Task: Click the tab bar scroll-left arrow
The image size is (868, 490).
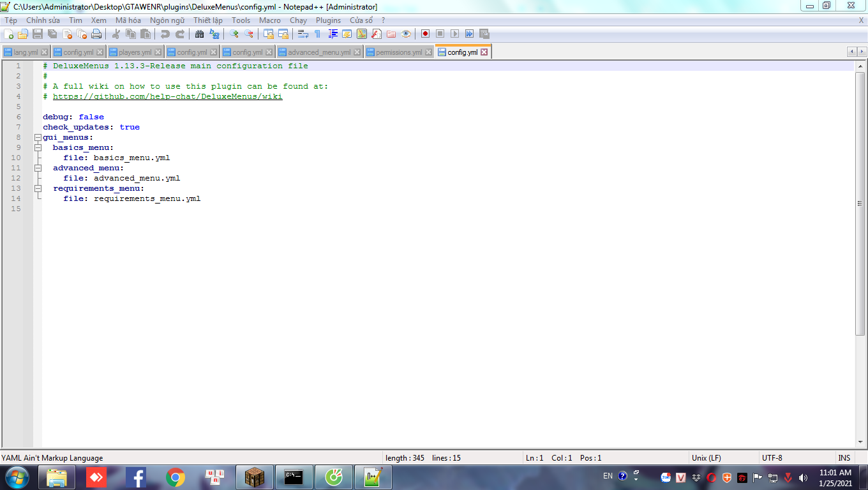Action: [852, 52]
